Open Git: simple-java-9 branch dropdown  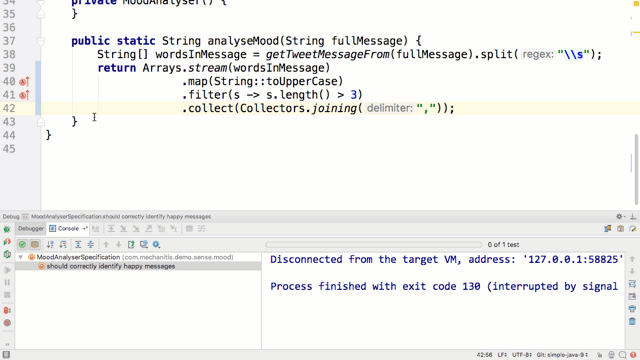tap(562, 355)
